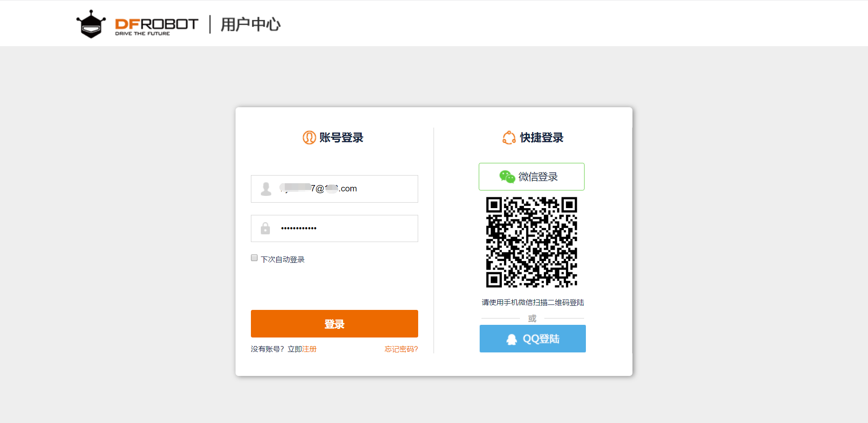This screenshot has height=423, width=868.
Task: Click the DFRobot robot mascot logo
Action: [91, 24]
